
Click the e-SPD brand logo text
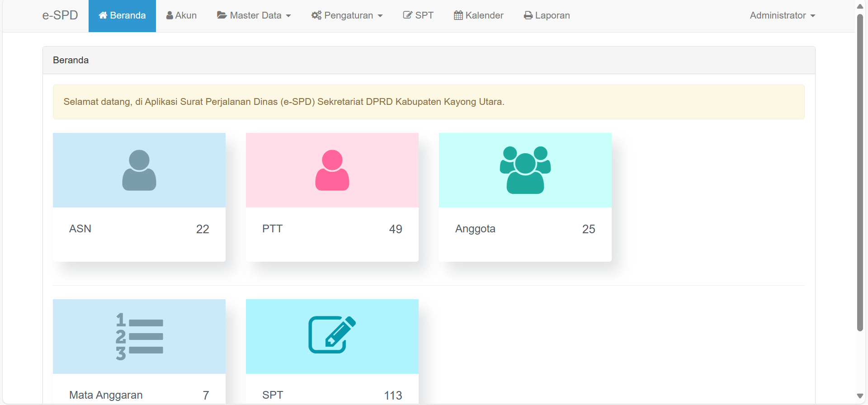pyautogui.click(x=60, y=15)
